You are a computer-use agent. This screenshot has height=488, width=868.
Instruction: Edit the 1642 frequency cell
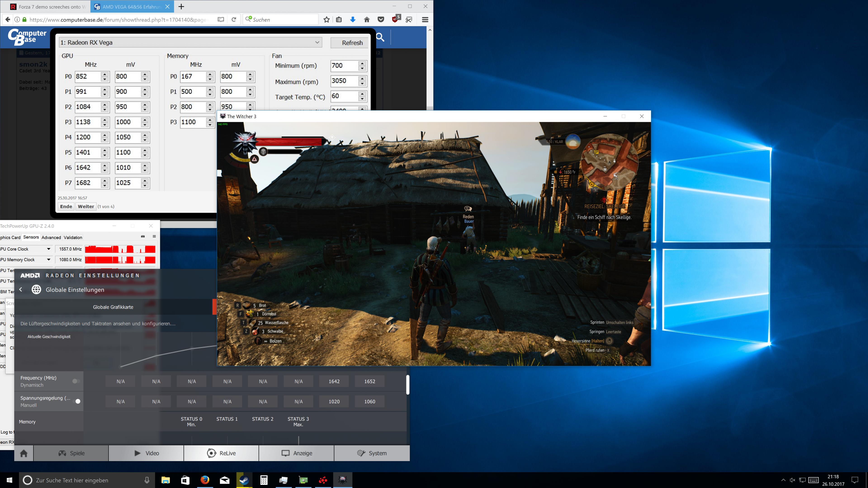point(334,381)
